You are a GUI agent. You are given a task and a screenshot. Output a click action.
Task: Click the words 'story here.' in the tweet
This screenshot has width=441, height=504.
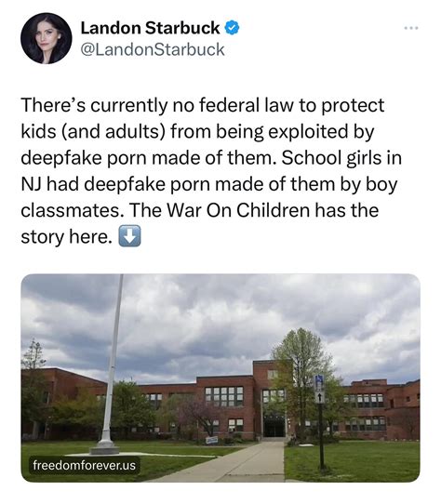point(67,237)
